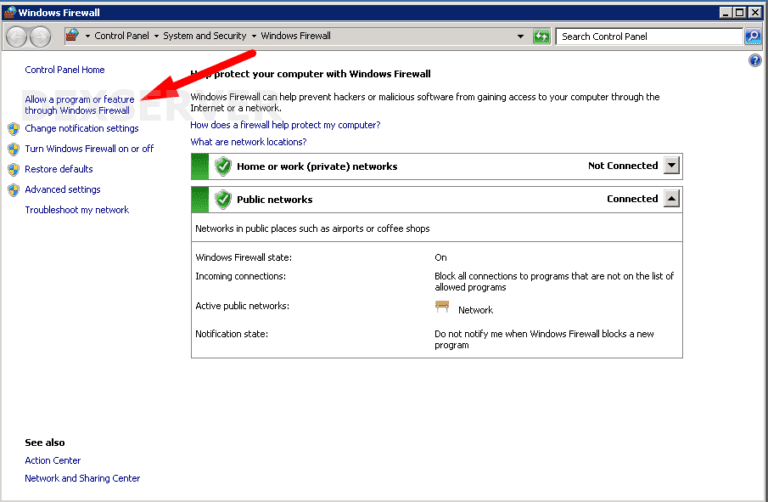Open the address bar history dropdown
Screen dimensions: 768x502
click(520, 36)
